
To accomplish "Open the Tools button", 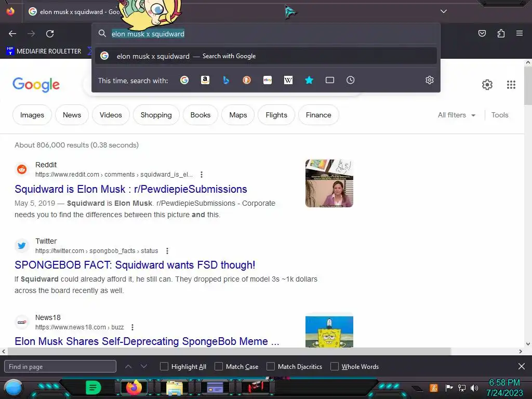I will click(x=500, y=115).
